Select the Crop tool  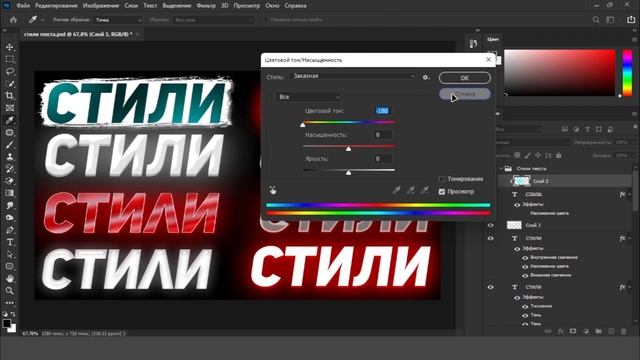9,96
